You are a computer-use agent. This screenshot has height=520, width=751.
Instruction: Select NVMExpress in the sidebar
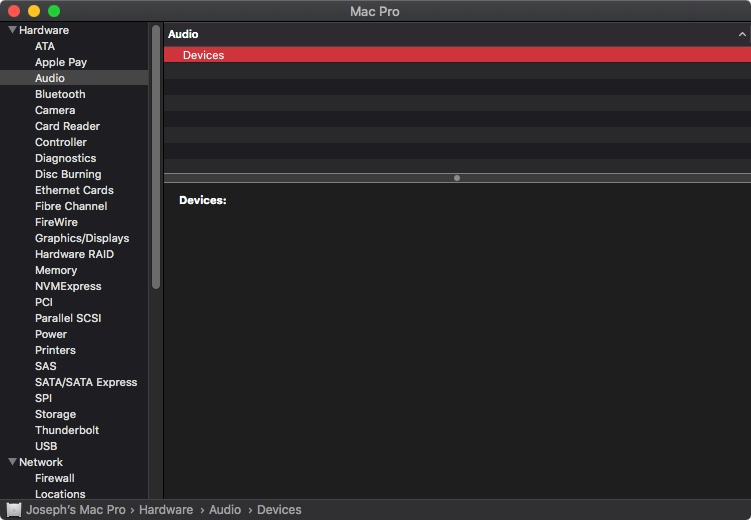point(68,286)
